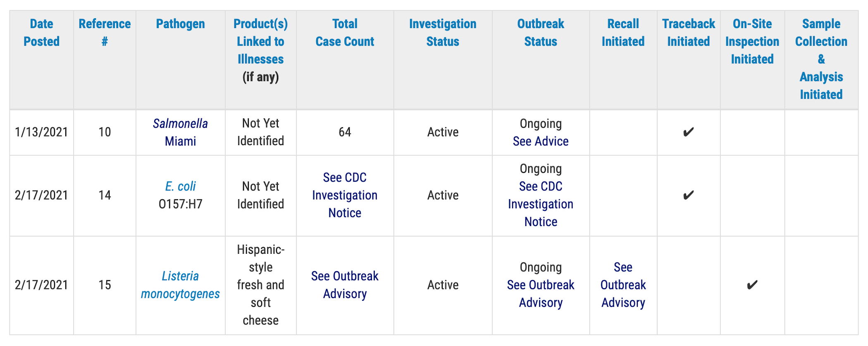The width and height of the screenshot is (868, 346).
Task: Click the Traceback Initiated column header
Action: pos(688,33)
